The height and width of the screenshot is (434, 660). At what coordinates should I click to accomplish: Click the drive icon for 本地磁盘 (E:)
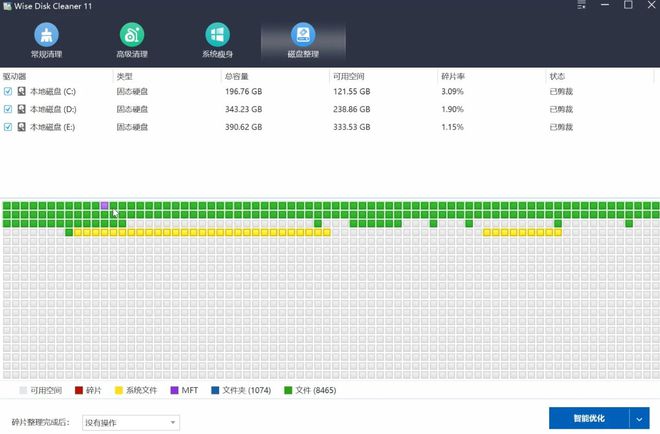point(21,127)
